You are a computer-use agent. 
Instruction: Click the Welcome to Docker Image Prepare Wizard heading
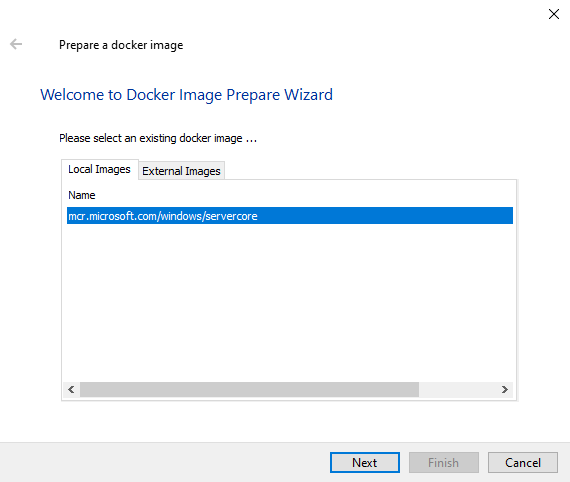[186, 95]
